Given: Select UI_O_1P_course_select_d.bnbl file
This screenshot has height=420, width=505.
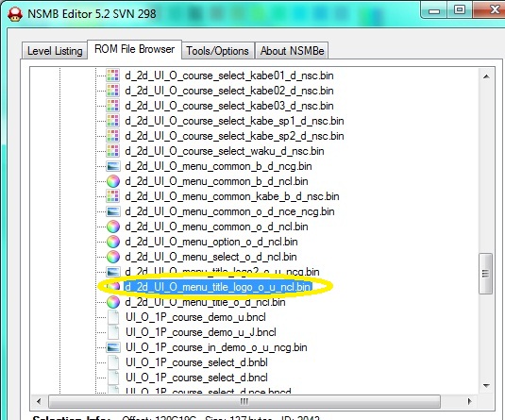Looking at the screenshot, I should 196,362.
